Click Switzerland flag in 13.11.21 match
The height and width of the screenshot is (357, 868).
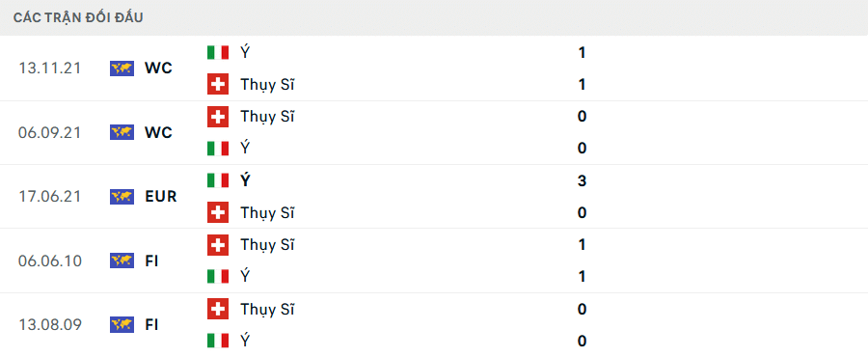(218, 84)
